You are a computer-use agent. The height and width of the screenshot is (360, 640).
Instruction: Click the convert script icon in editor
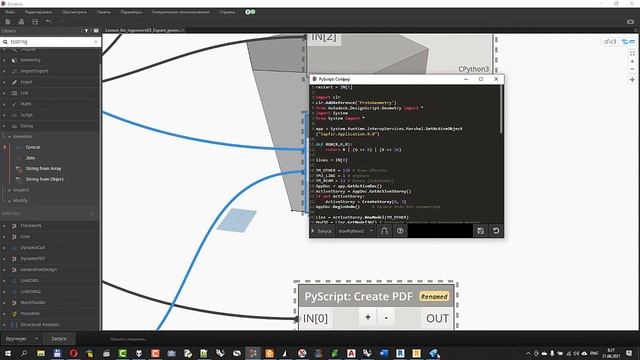pyautogui.click(x=384, y=231)
